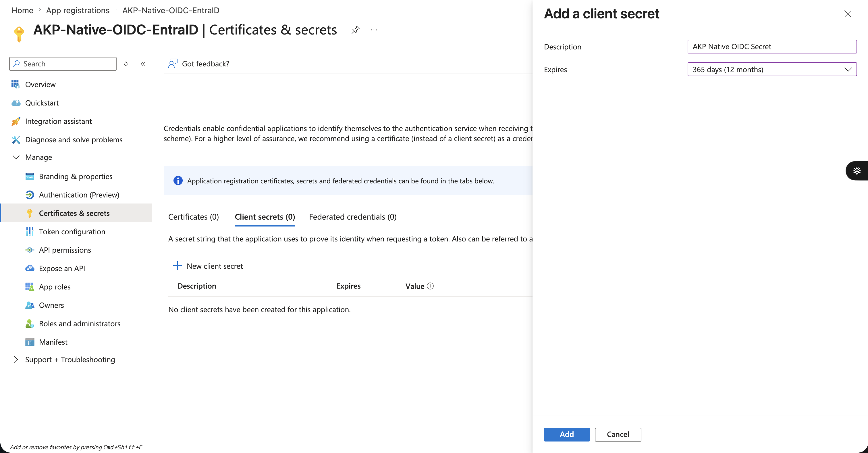Go to Home breadcrumb
This screenshot has height=453, width=868.
[22, 10]
